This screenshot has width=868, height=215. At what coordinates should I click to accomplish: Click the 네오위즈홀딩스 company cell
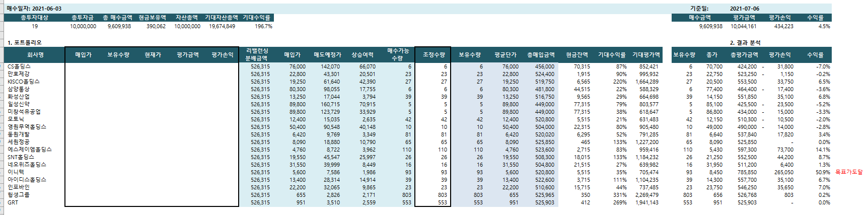tap(27, 165)
